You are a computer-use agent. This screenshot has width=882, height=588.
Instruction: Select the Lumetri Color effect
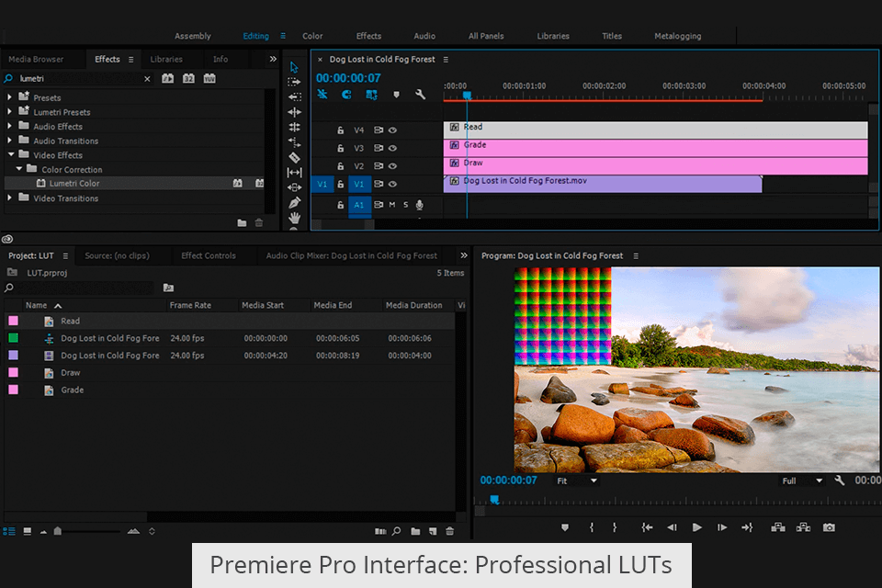(x=74, y=184)
